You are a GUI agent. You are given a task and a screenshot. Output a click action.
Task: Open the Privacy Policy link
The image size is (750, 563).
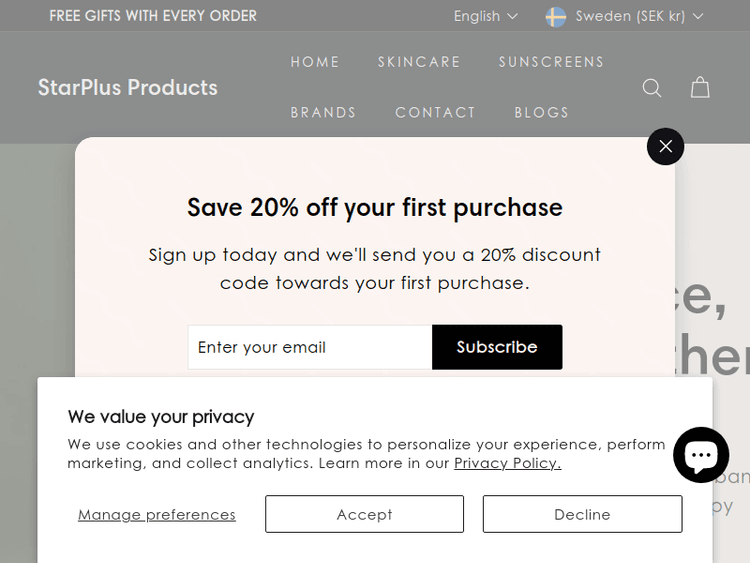[x=507, y=463]
